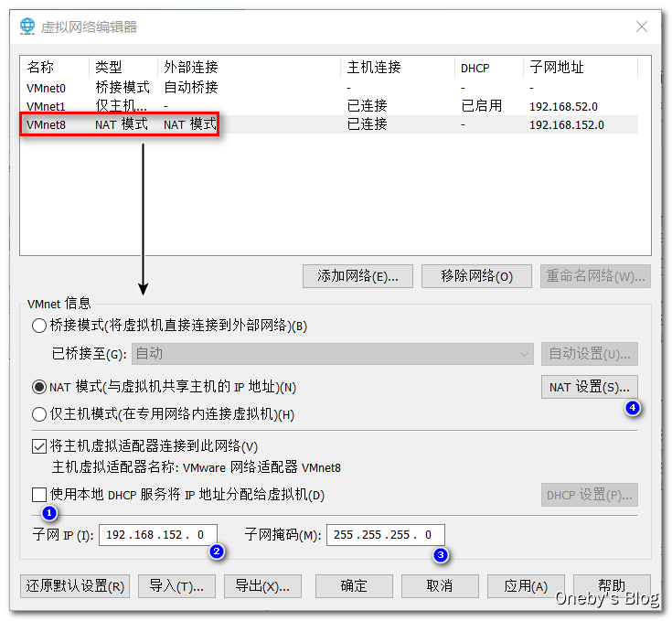Click the Virtual Network Editor globe icon
Viewport: 672px width, 621px height.
click(x=27, y=27)
